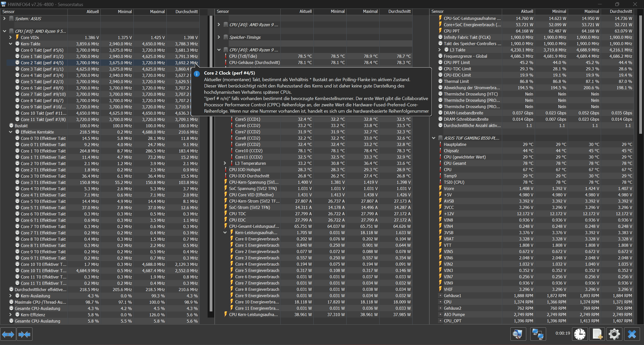This screenshot has width=644, height=345.
Task: Select the Maximale CPU-/Thread-Au... row
Action: 100,302
